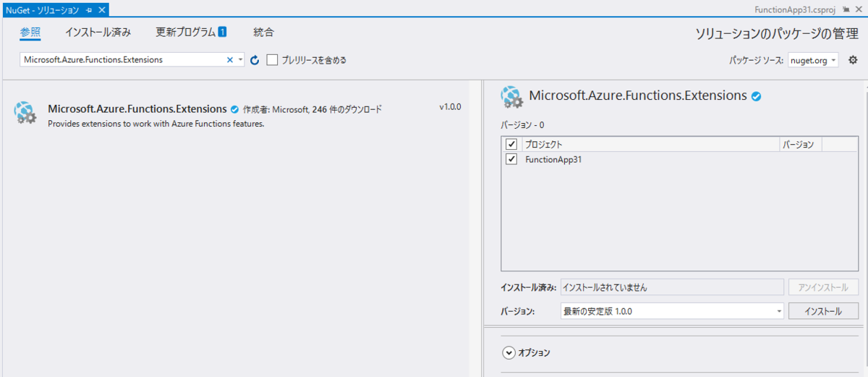Click the package description text
The image size is (868, 377).
tap(156, 124)
